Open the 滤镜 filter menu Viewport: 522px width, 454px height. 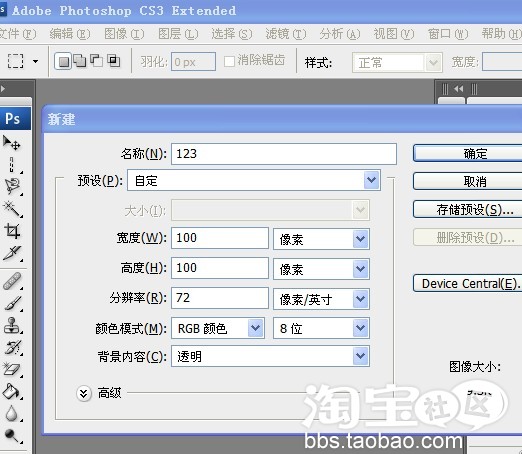[x=285, y=34]
